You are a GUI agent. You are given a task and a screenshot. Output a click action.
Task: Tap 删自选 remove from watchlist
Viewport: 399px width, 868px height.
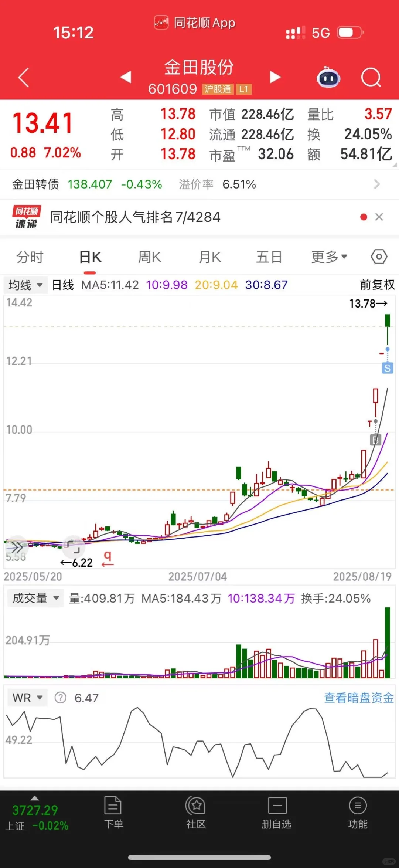[277, 812]
